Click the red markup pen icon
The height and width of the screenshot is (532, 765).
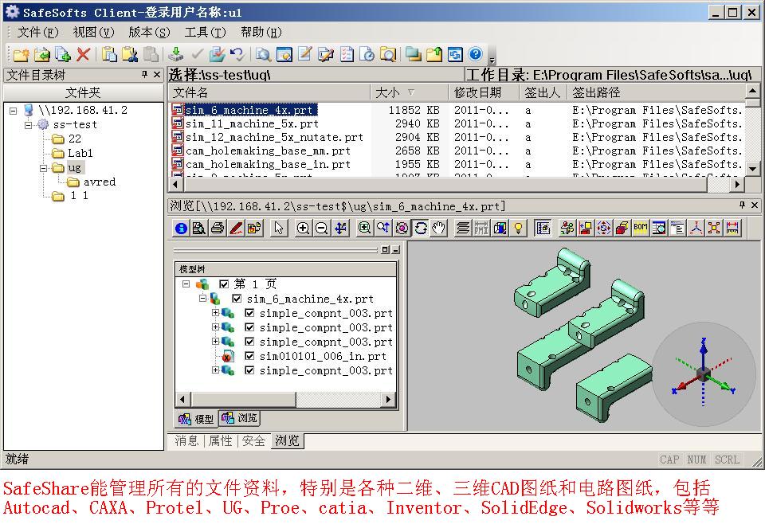click(x=236, y=228)
